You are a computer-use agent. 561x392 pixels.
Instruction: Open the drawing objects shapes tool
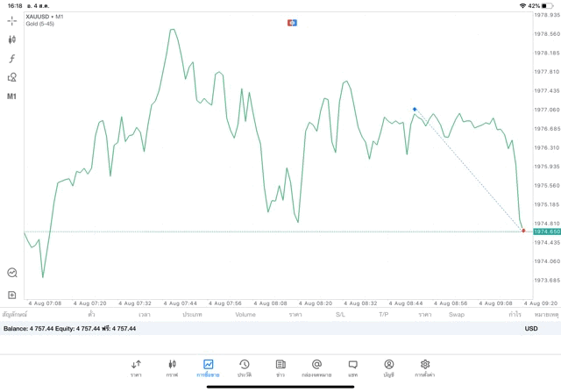tap(12, 77)
